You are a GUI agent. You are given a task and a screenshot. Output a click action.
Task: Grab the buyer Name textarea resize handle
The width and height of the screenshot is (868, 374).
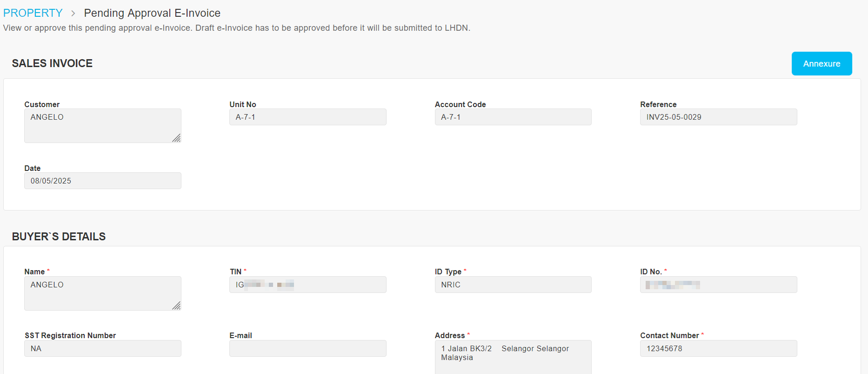[176, 306]
